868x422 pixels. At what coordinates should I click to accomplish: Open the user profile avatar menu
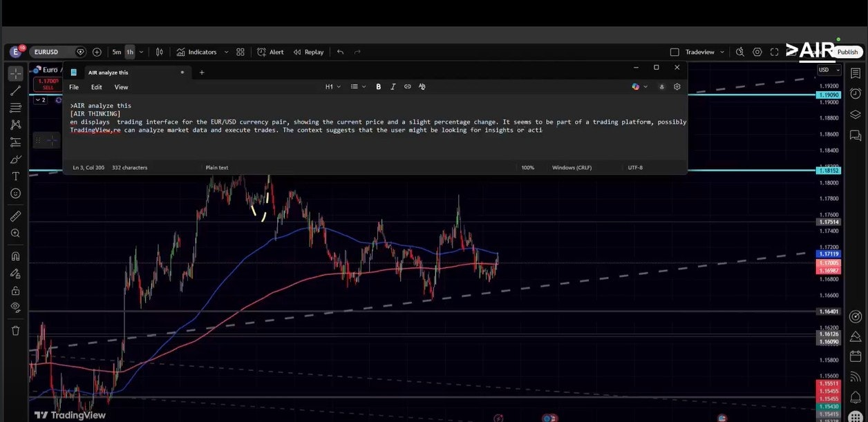pyautogui.click(x=16, y=52)
